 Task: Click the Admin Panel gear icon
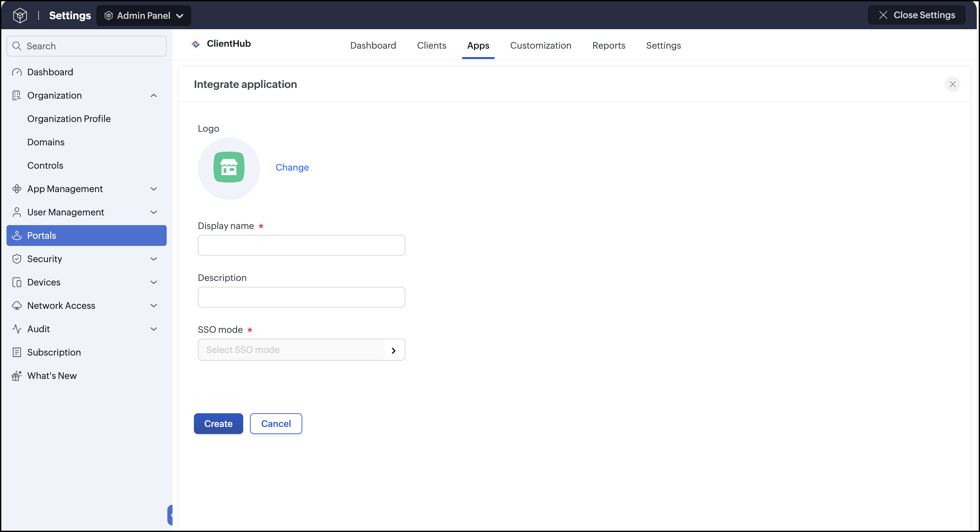pos(108,16)
